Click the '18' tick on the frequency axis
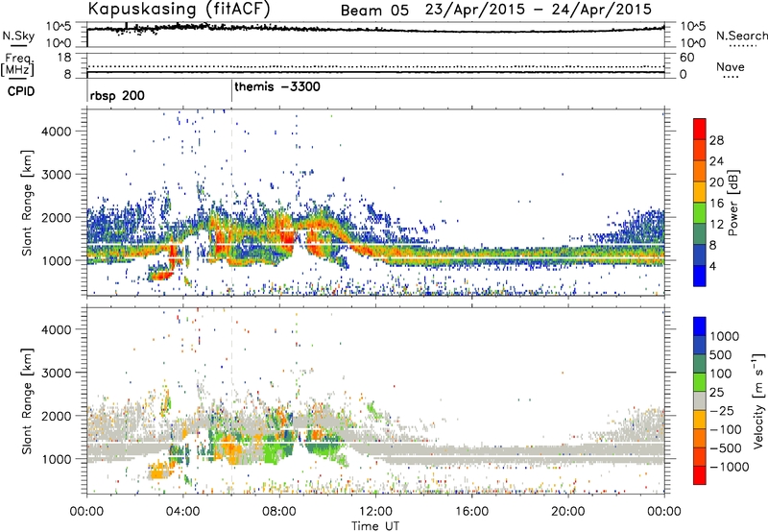The image size is (768, 532). [64, 58]
